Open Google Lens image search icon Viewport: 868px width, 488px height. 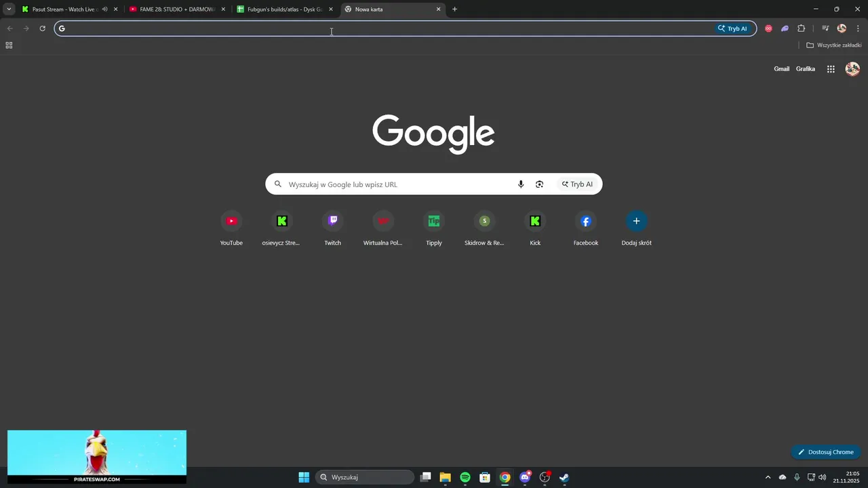click(x=540, y=184)
